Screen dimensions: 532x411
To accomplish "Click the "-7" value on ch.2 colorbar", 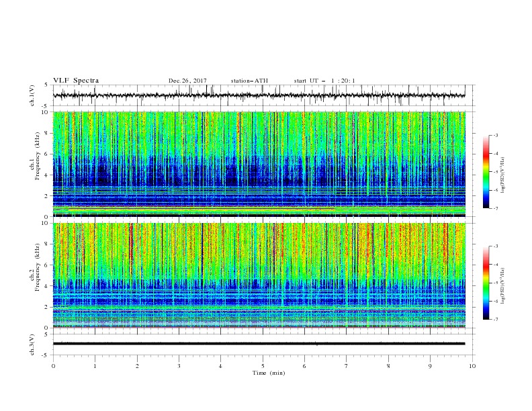I will pyautogui.click(x=495, y=319).
